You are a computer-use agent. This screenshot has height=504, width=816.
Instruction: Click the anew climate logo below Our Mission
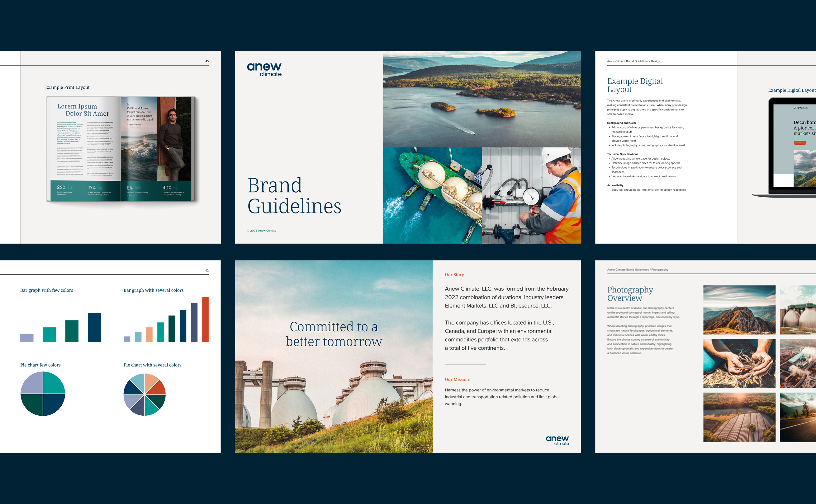[557, 440]
